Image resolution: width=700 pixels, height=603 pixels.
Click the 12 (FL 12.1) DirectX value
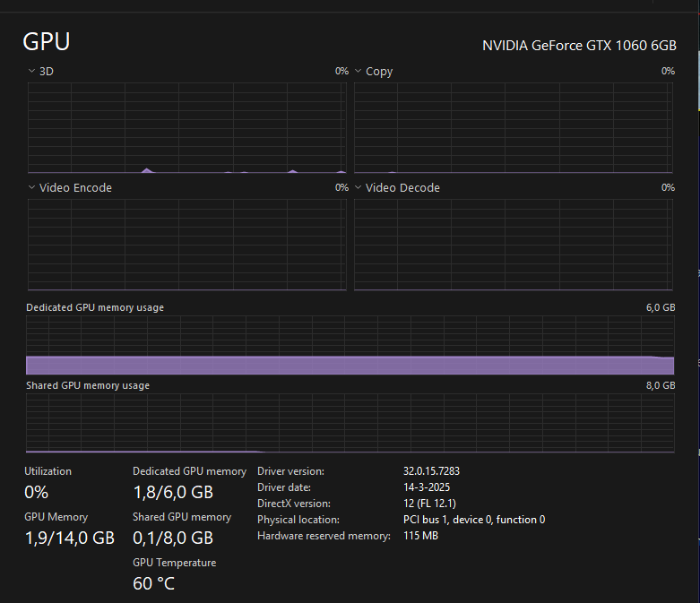(x=429, y=504)
